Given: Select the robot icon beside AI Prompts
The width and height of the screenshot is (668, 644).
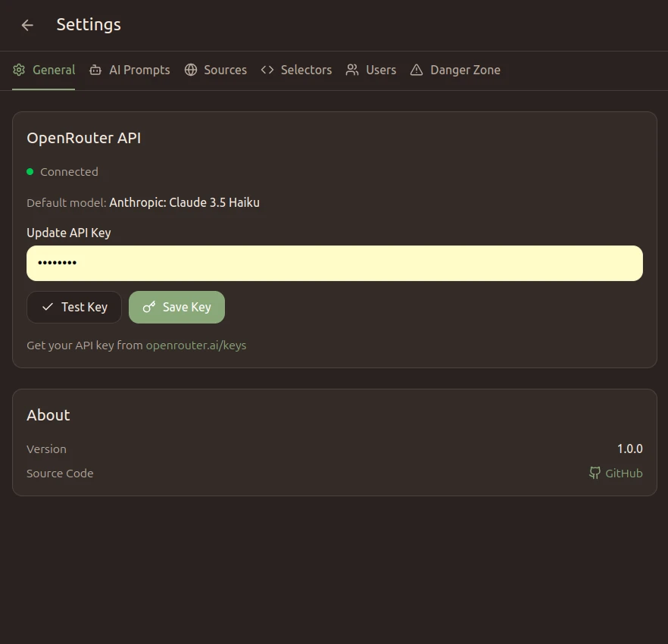Looking at the screenshot, I should pyautogui.click(x=95, y=70).
